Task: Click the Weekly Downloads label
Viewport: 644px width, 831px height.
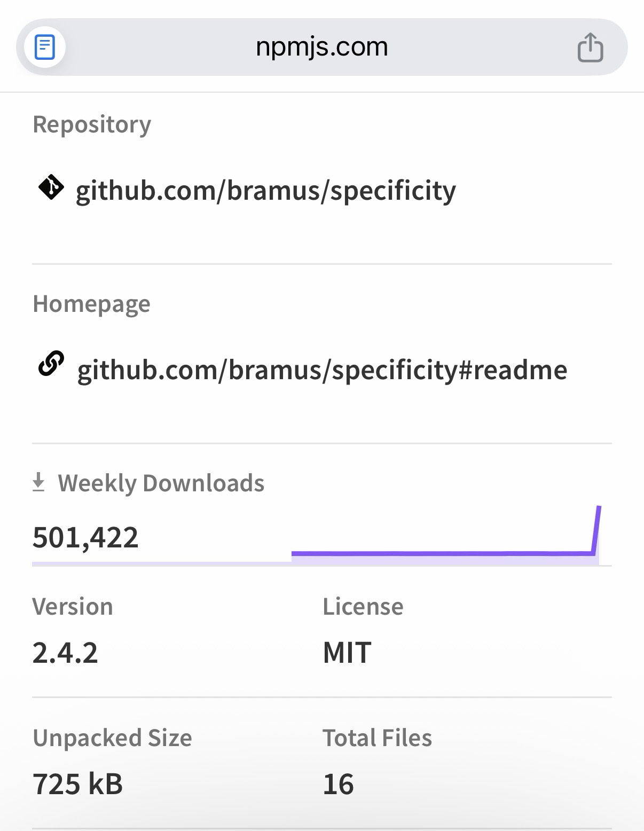Action: pos(161,483)
